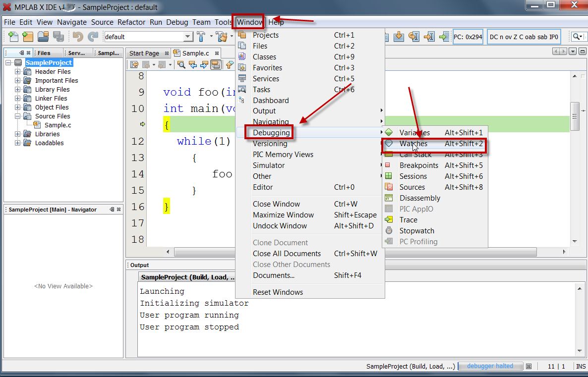The width and height of the screenshot is (588, 377).
Task: Click the editor vertical scrollbar thumb
Action: [x=575, y=116]
